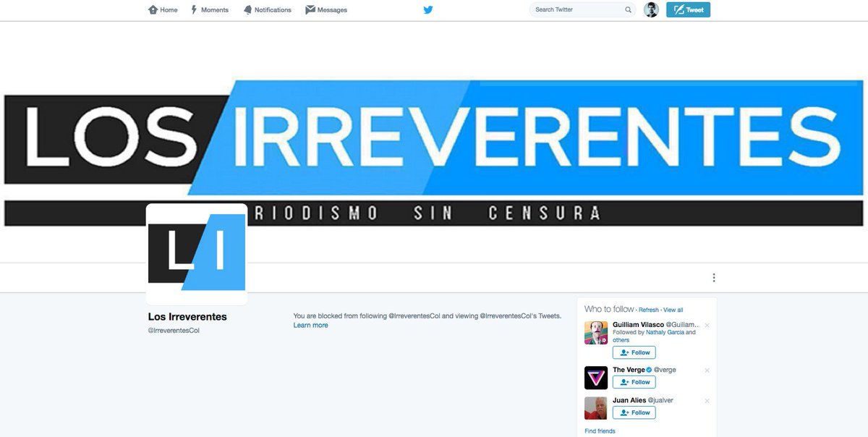Open The Verge profile name
Image resolution: width=868 pixels, height=437 pixels.
click(629, 370)
